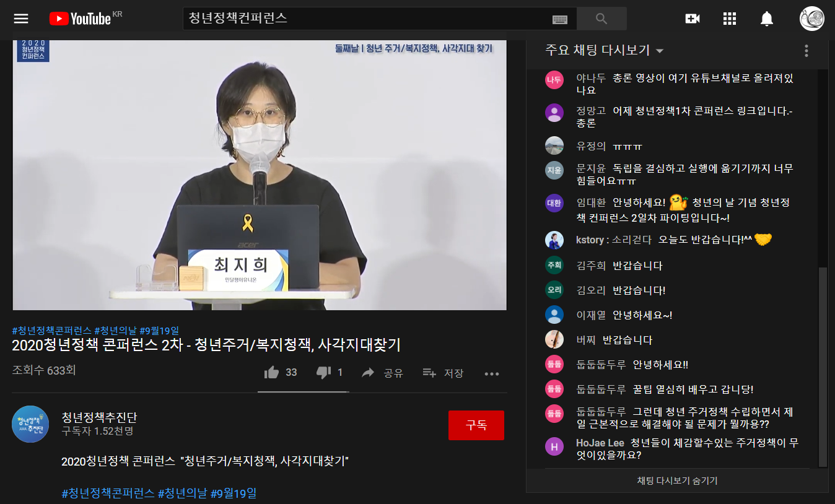
Task: Hide chat replay via 채팅 다시보기 숨기기
Action: [x=677, y=480]
